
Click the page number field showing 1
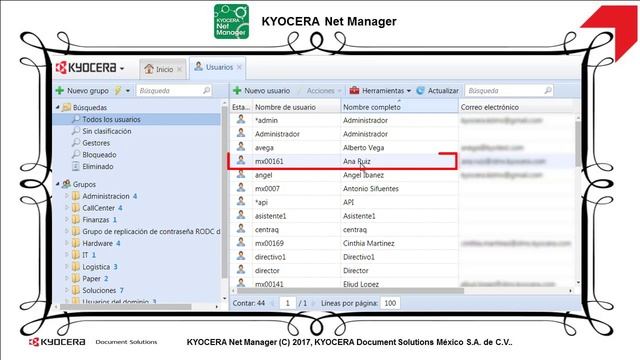pos(287,303)
